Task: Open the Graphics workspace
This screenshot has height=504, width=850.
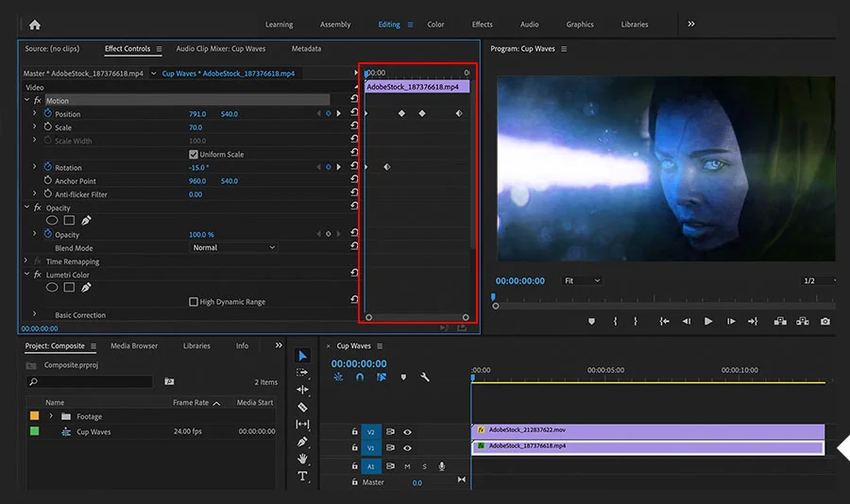Action: pos(580,25)
